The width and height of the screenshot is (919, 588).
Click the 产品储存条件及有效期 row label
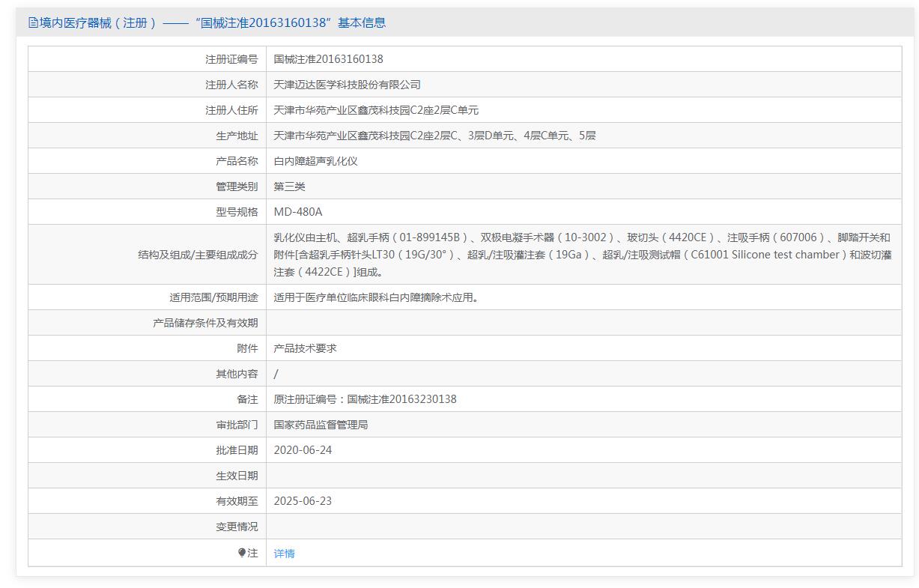205,323
